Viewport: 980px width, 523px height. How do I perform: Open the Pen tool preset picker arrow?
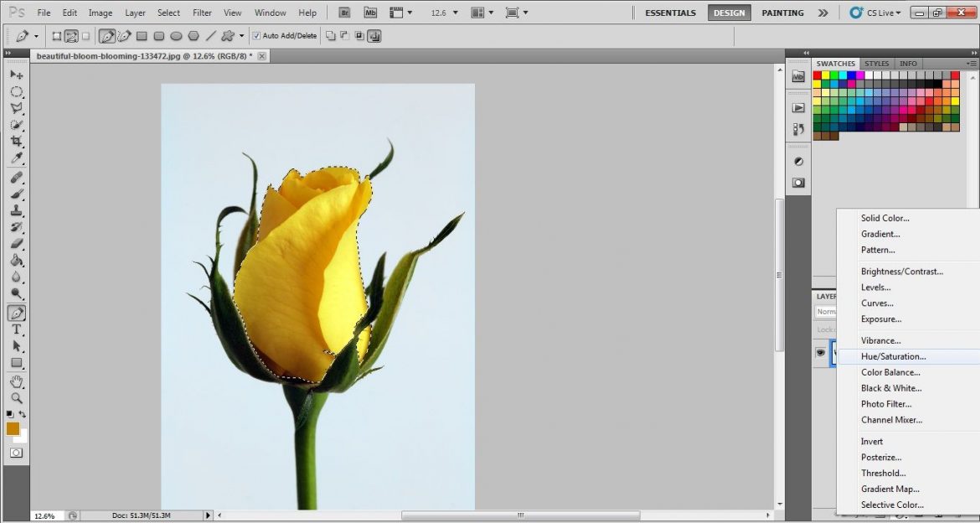click(36, 37)
